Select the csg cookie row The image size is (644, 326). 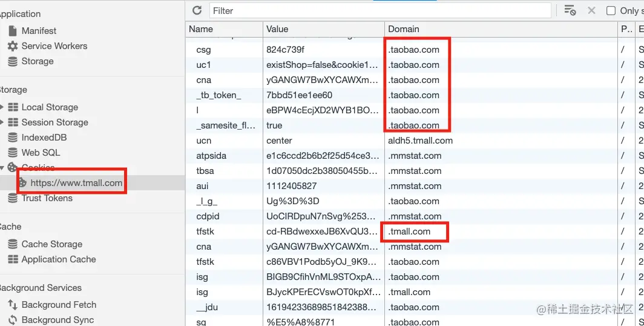pyautogui.click(x=415, y=50)
